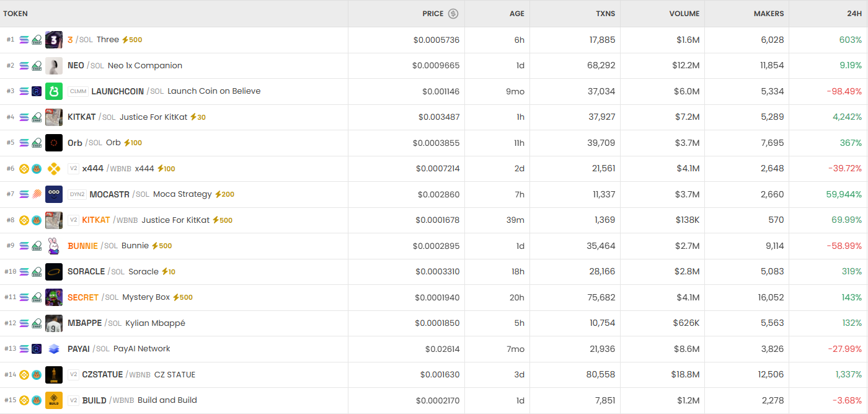868x414 pixels.
Task: Sort by the 24H change column header
Action: pyautogui.click(x=854, y=14)
